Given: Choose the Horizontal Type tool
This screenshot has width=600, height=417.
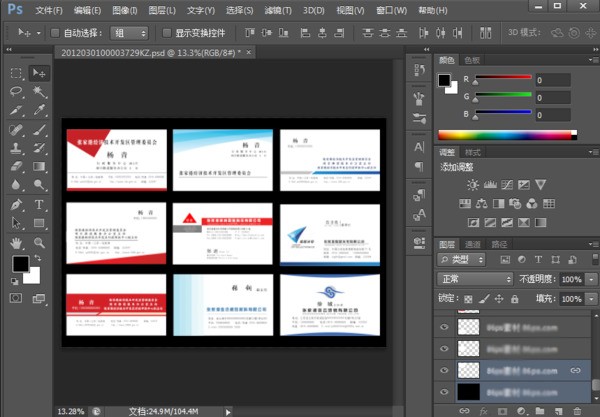Looking at the screenshot, I should pos(39,204).
